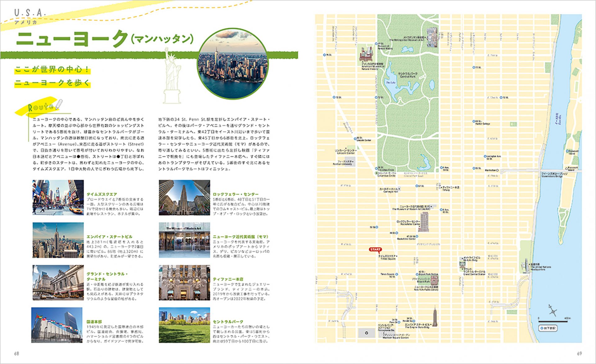Viewport: 596px width, 364px height.
Task: Open the Grand Central Terminal photo
Action: pos(58,282)
